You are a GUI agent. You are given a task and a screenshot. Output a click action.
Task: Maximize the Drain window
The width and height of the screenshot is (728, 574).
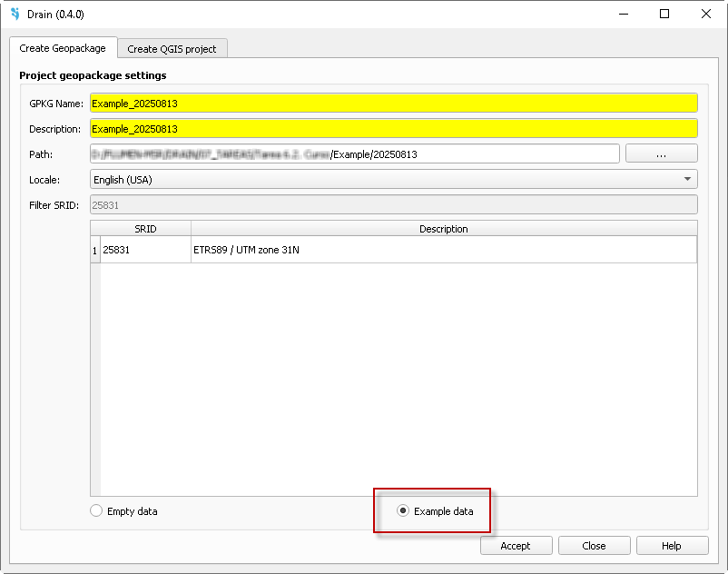point(664,15)
